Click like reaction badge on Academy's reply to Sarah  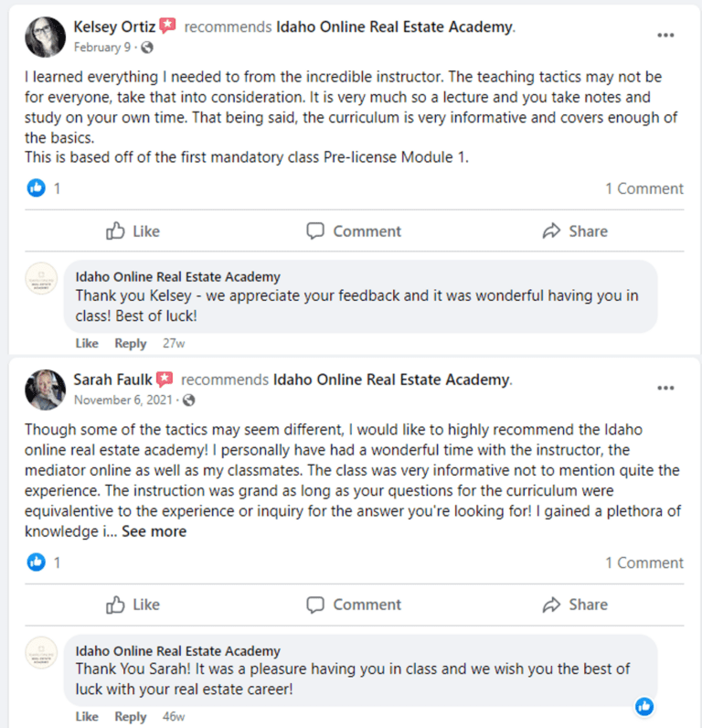644,706
